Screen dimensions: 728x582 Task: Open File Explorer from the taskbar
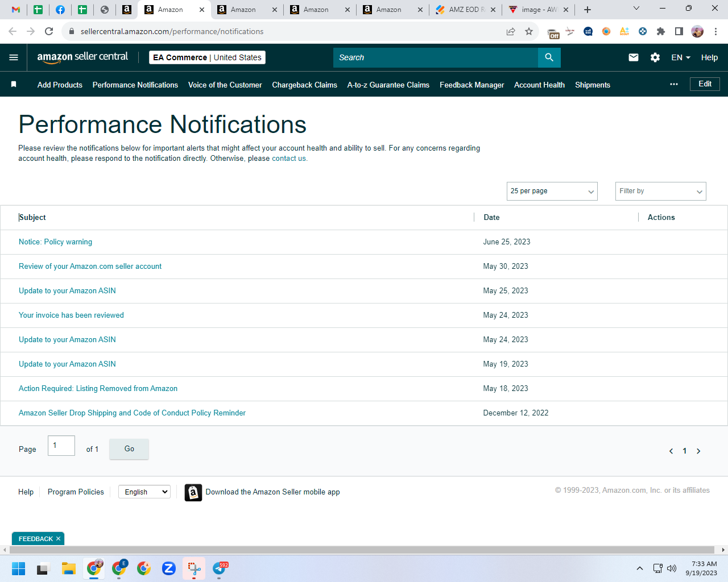coord(69,568)
